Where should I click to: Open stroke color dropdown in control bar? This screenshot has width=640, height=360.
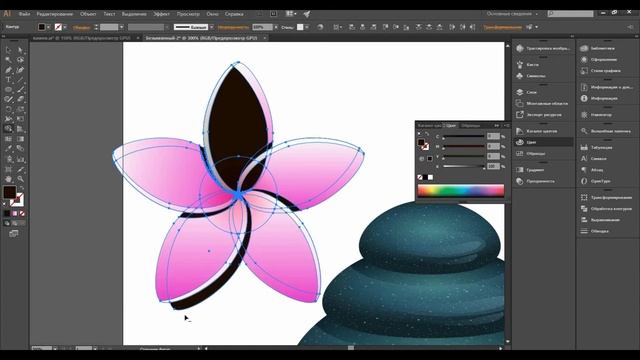pyautogui.click(x=65, y=27)
